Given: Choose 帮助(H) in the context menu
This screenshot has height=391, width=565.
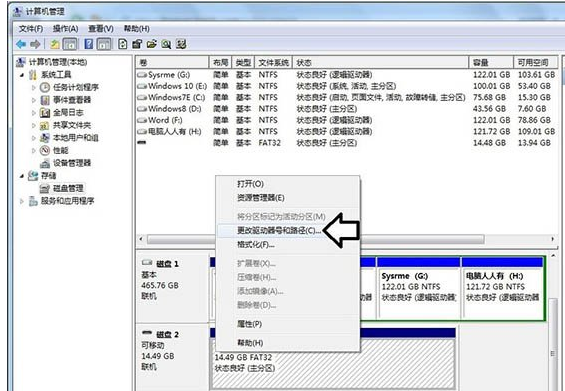Looking at the screenshot, I should tap(288, 342).
